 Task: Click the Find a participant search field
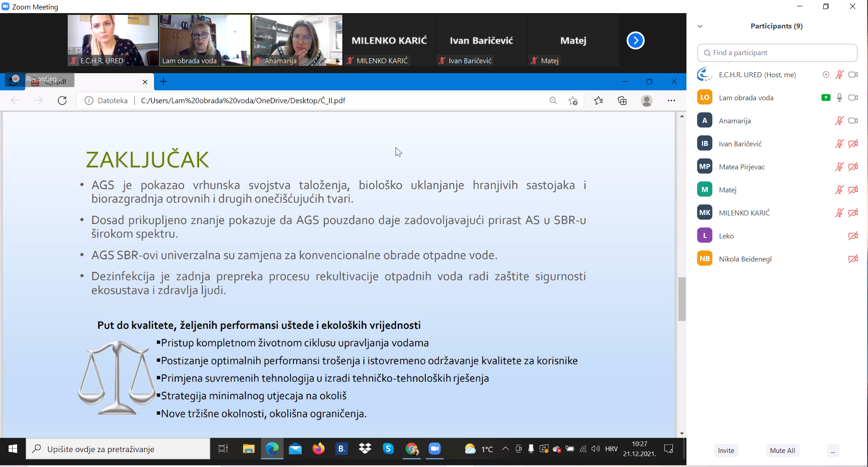pyautogui.click(x=777, y=53)
